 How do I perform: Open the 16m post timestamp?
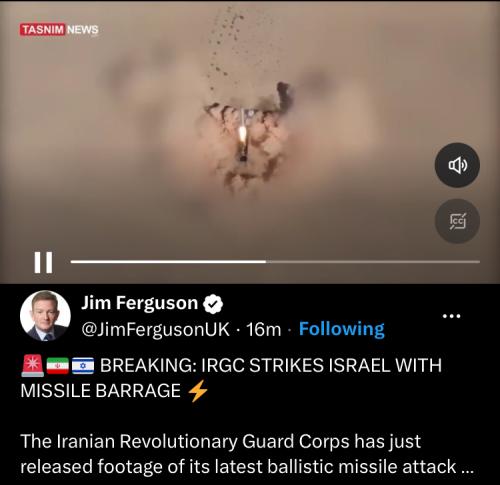pos(264,330)
